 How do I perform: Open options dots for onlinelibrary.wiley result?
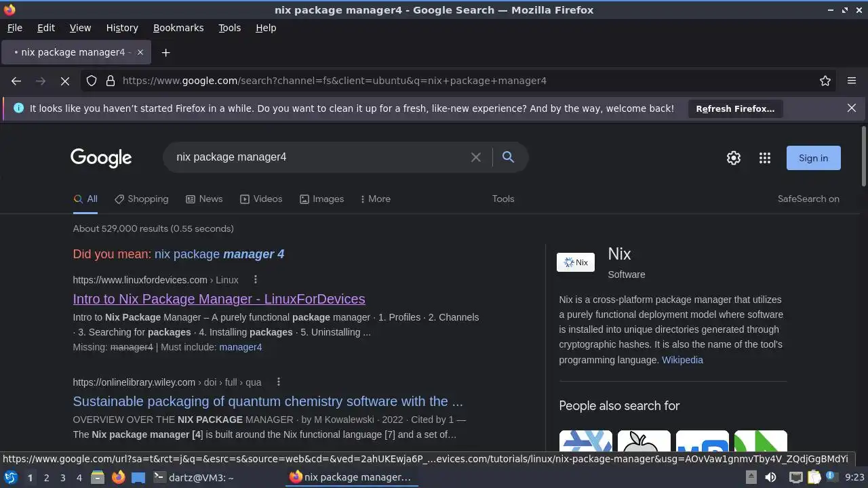(x=278, y=382)
